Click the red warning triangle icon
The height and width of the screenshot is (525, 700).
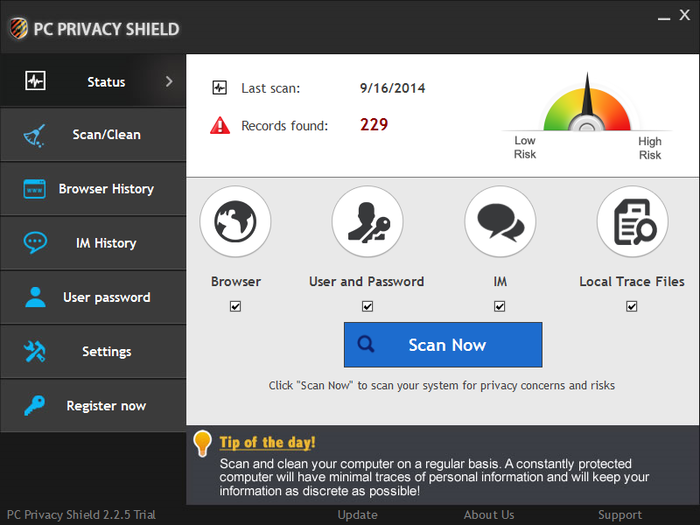(220, 126)
